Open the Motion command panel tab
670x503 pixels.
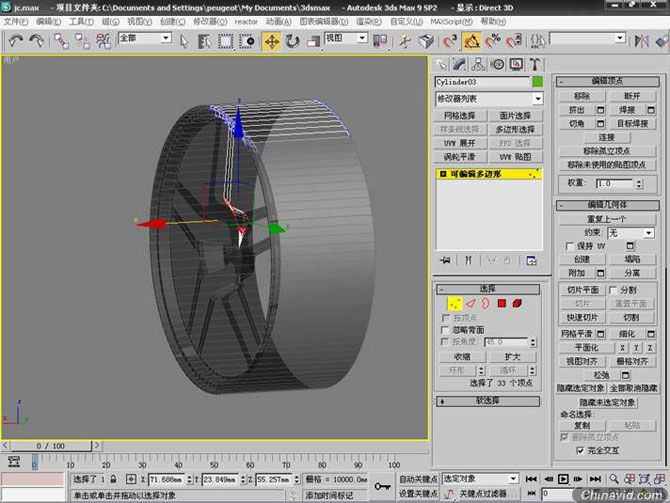pos(497,65)
